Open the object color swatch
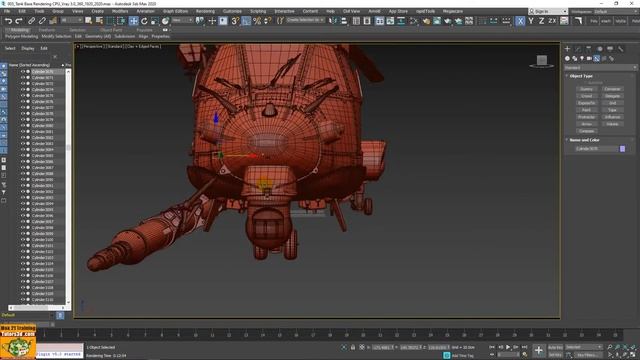Screen dimensions: 640x360 click(622, 149)
